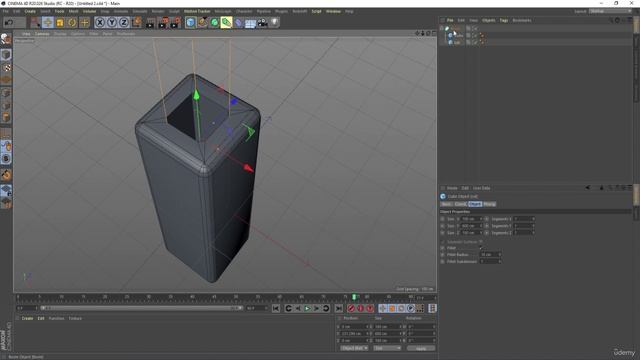Toggle the Fillet checkbox
Screen dimensions: 640x360
click(481, 248)
